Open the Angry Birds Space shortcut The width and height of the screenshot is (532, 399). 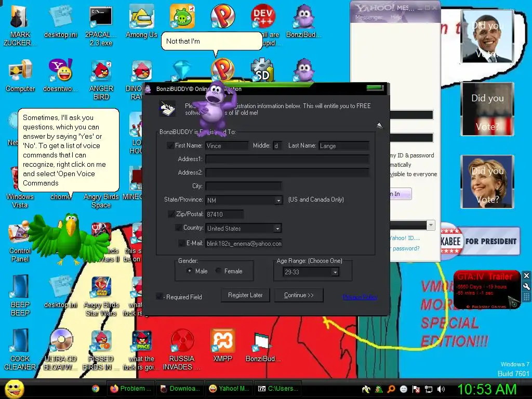[101, 201]
